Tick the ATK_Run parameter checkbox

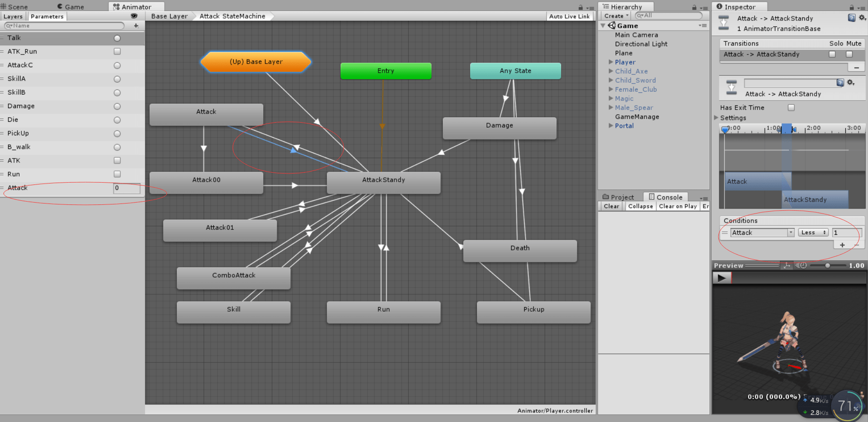tap(117, 51)
